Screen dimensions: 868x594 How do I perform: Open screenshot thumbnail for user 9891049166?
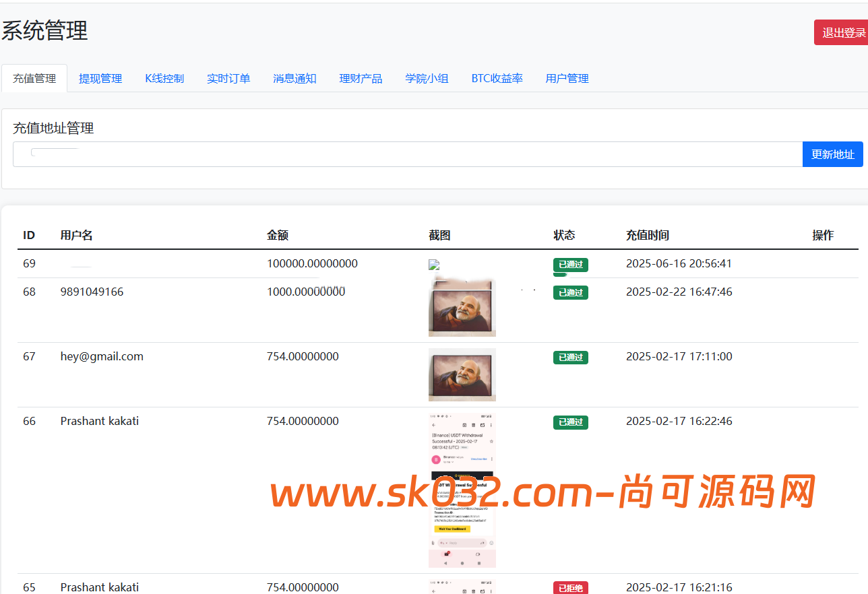(x=462, y=306)
